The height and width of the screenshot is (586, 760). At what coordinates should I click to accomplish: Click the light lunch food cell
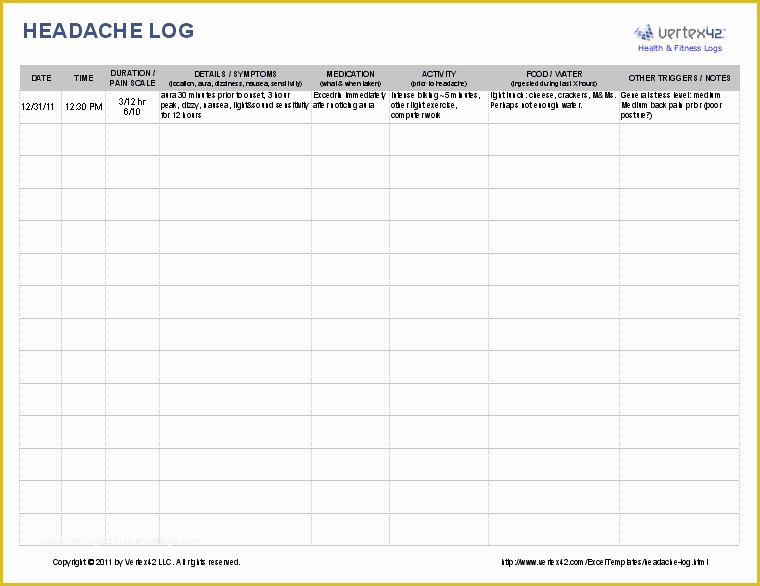554,107
